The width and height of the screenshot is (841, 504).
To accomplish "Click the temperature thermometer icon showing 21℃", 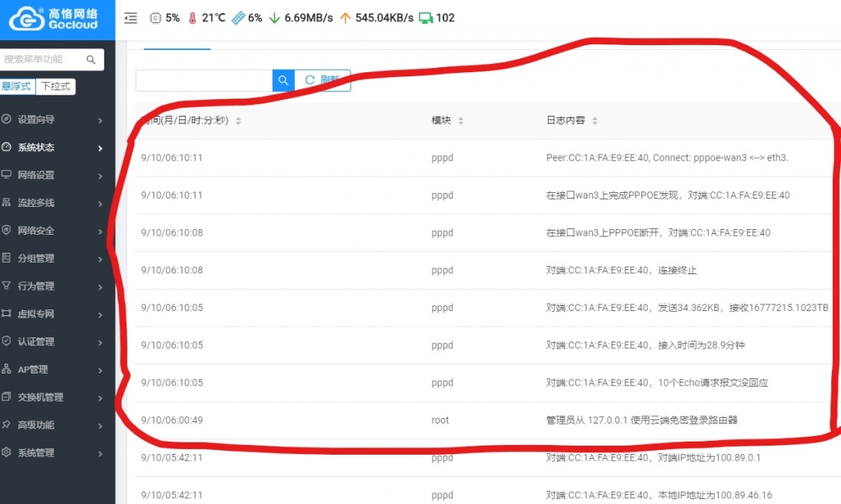I will click(192, 16).
